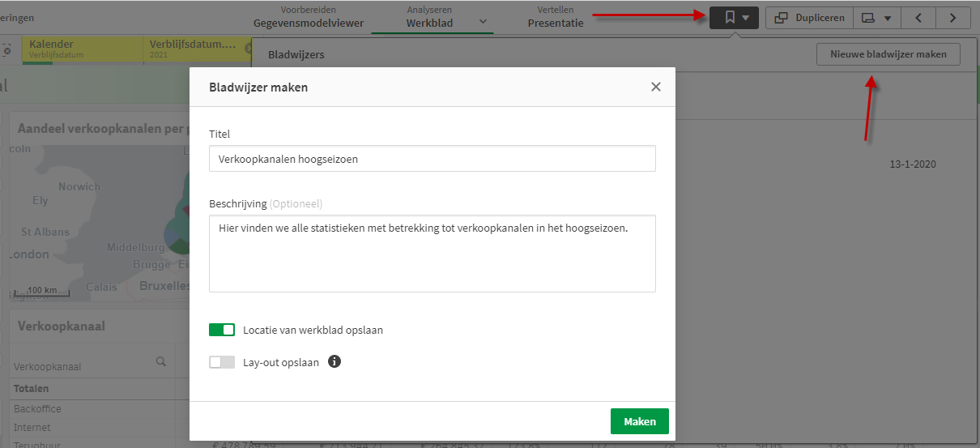Select the Kalender selection chip
The image size is (980, 448).
point(83,49)
